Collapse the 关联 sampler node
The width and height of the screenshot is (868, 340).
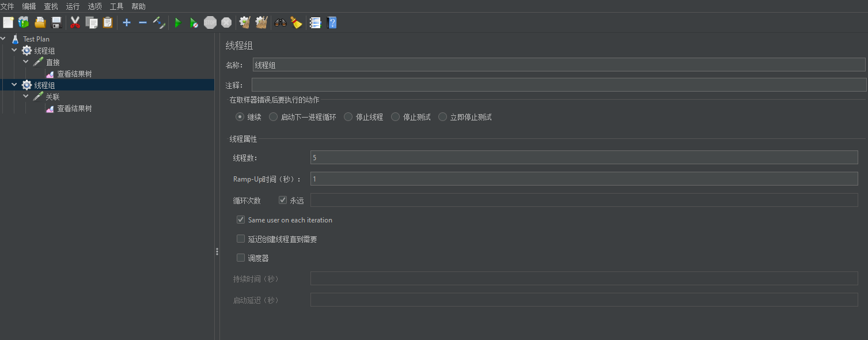pos(26,96)
